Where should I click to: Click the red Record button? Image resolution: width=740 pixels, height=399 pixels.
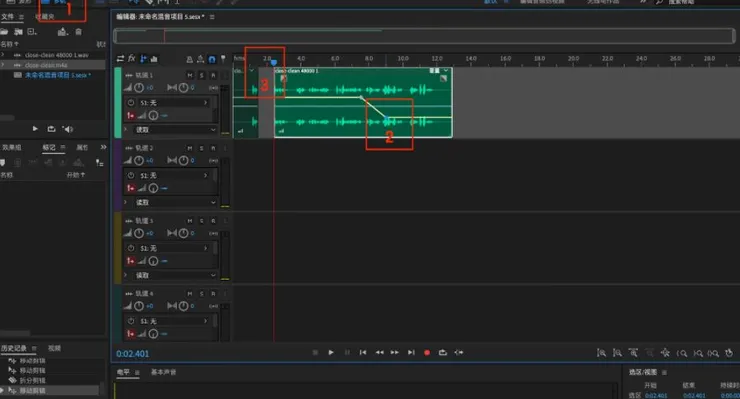click(427, 352)
